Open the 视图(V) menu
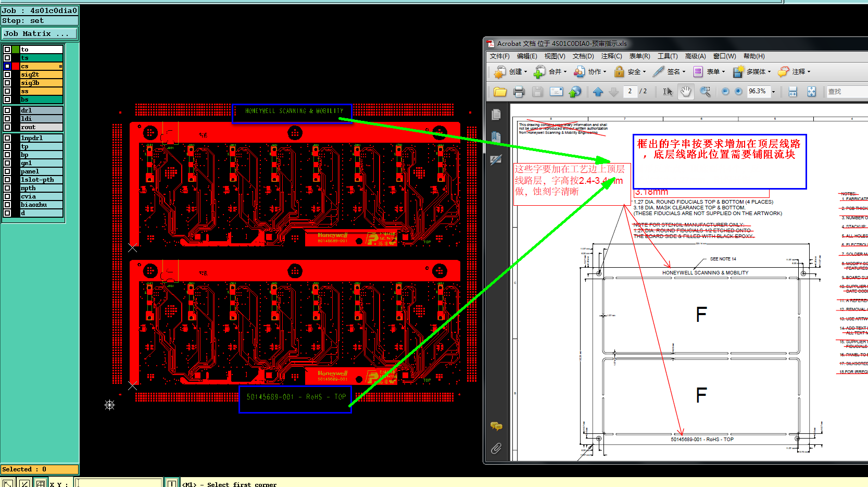This screenshot has width=868, height=487. click(555, 56)
